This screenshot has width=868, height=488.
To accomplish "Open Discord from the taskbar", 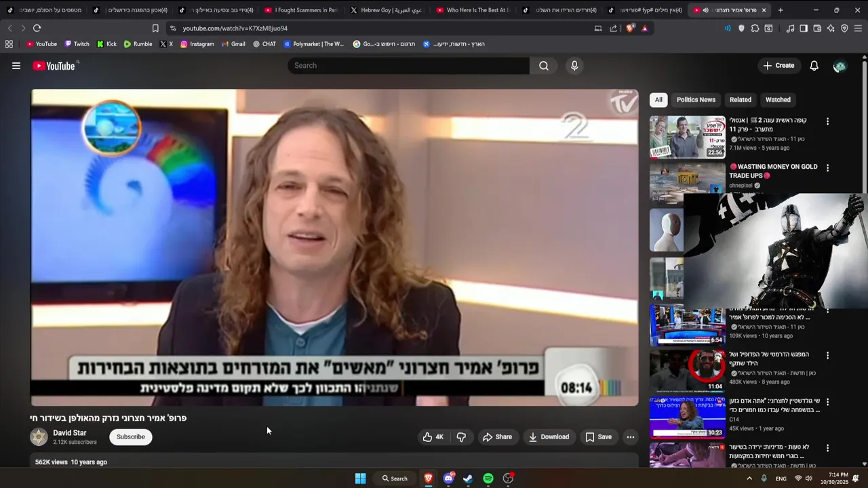I will pos(448,479).
